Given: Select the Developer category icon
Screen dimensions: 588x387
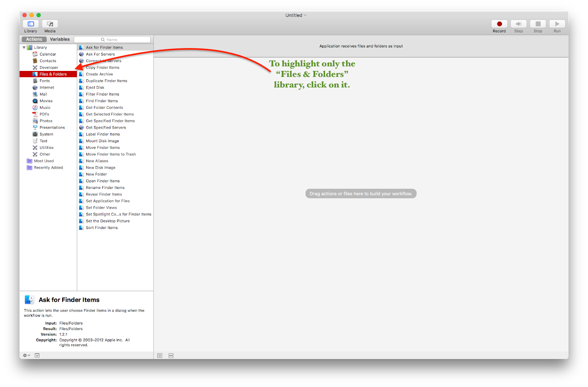Looking at the screenshot, I should 35,67.
